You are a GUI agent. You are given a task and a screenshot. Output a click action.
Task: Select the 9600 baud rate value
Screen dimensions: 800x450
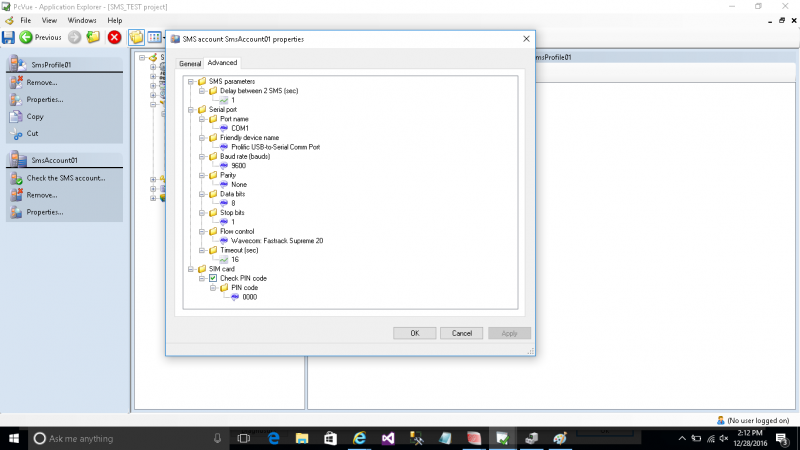pos(238,166)
